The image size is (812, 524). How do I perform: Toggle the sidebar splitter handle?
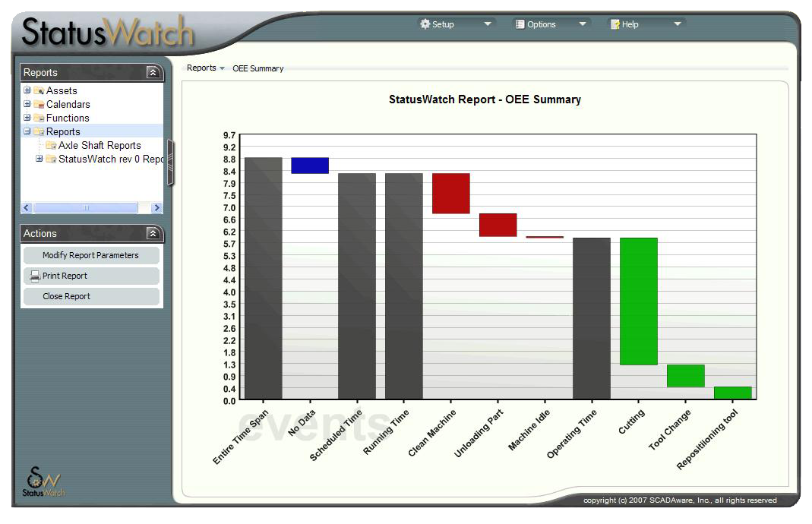170,162
